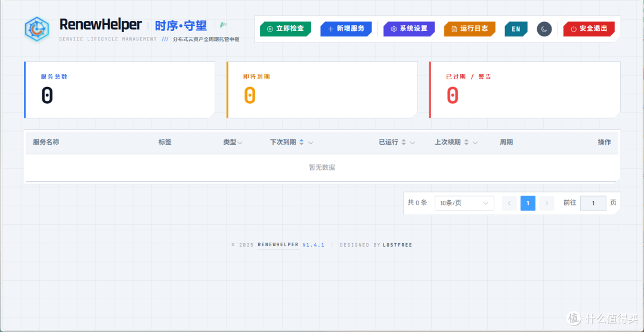Viewport: 644px width, 332px height.
Task: Switch language with the EN button
Action: click(x=516, y=29)
